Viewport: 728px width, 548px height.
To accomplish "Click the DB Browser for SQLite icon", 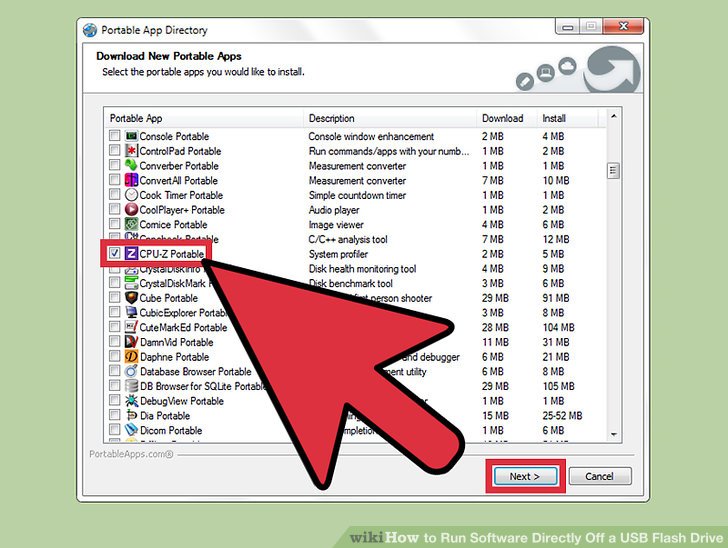I will point(131,386).
